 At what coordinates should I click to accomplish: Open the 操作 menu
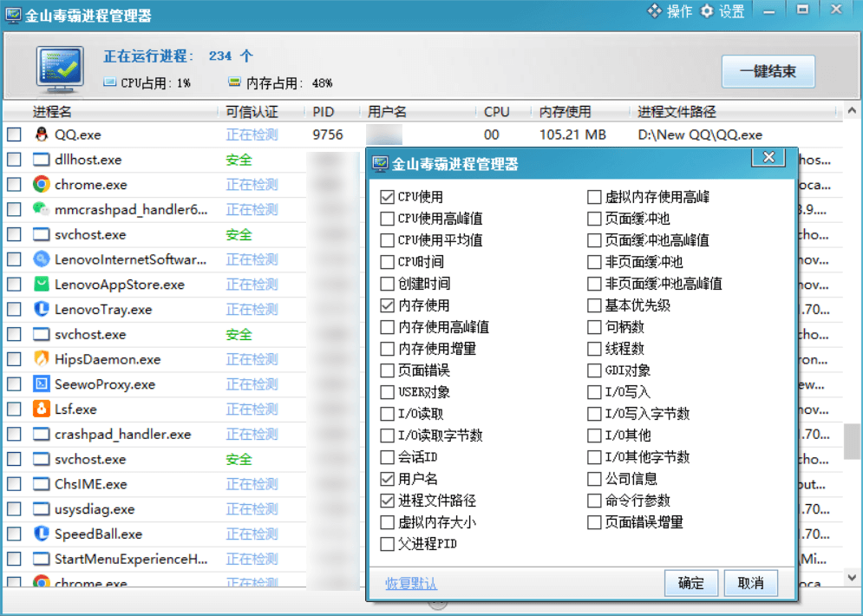[x=670, y=11]
